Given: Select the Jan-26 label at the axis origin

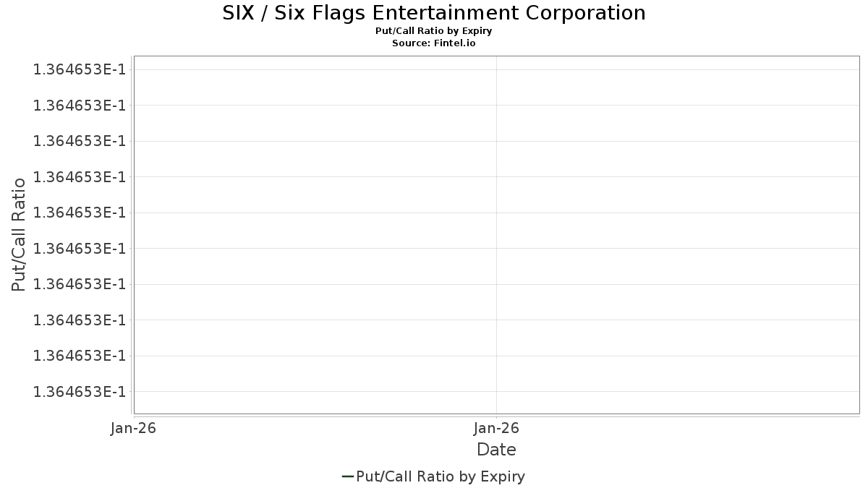Looking at the screenshot, I should click(x=134, y=428).
